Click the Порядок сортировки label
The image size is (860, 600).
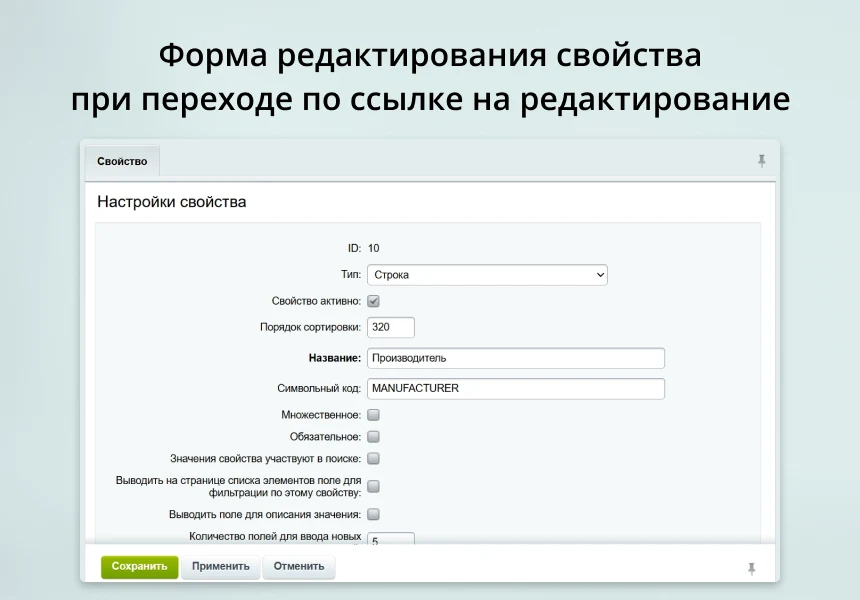[310, 327]
